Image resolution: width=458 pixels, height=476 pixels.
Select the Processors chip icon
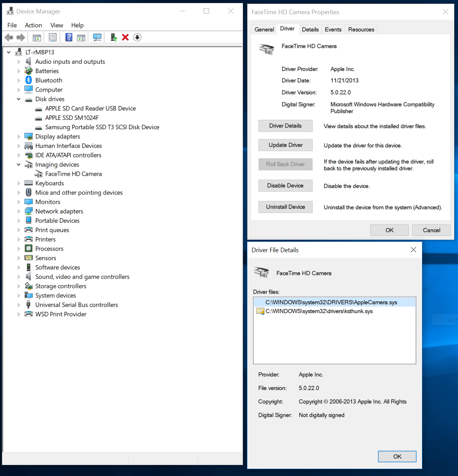click(28, 248)
